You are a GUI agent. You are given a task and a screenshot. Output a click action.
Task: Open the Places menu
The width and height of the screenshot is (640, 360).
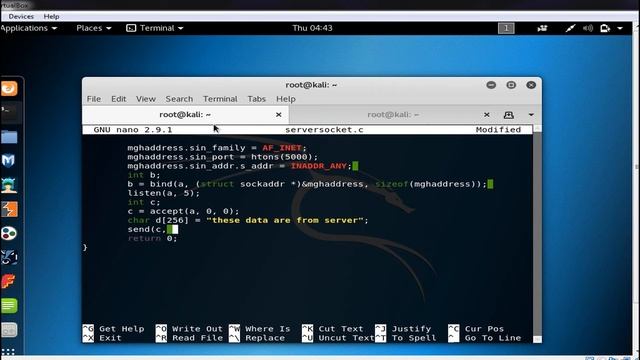pyautogui.click(x=93, y=28)
